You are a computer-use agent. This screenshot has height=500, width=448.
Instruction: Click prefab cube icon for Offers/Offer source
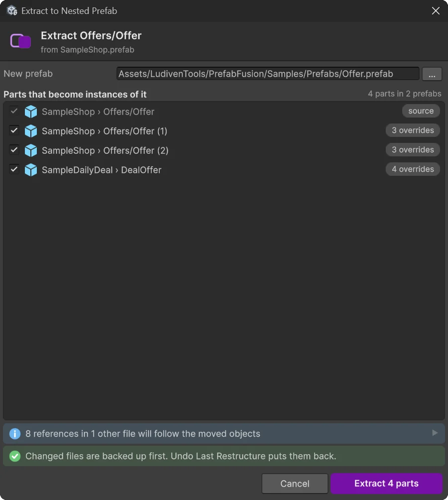[x=31, y=112]
